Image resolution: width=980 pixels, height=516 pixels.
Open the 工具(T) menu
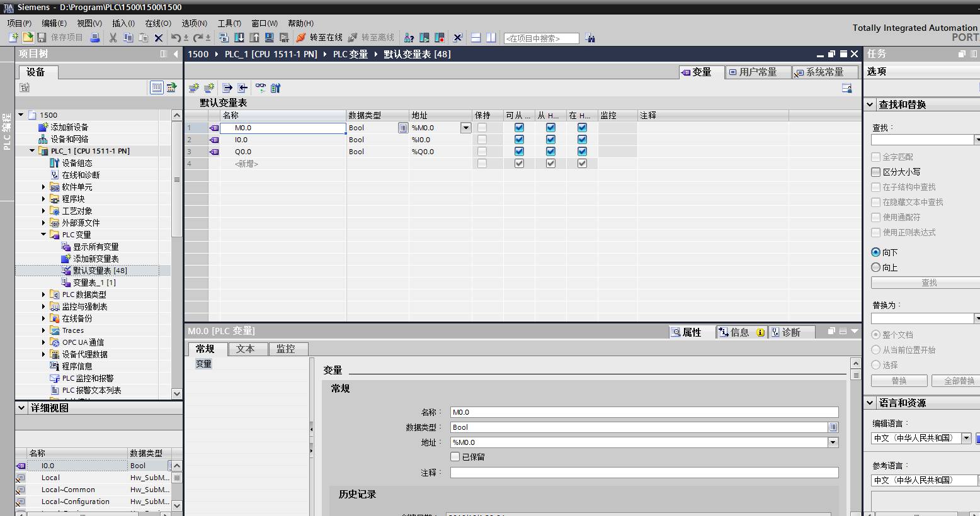229,23
